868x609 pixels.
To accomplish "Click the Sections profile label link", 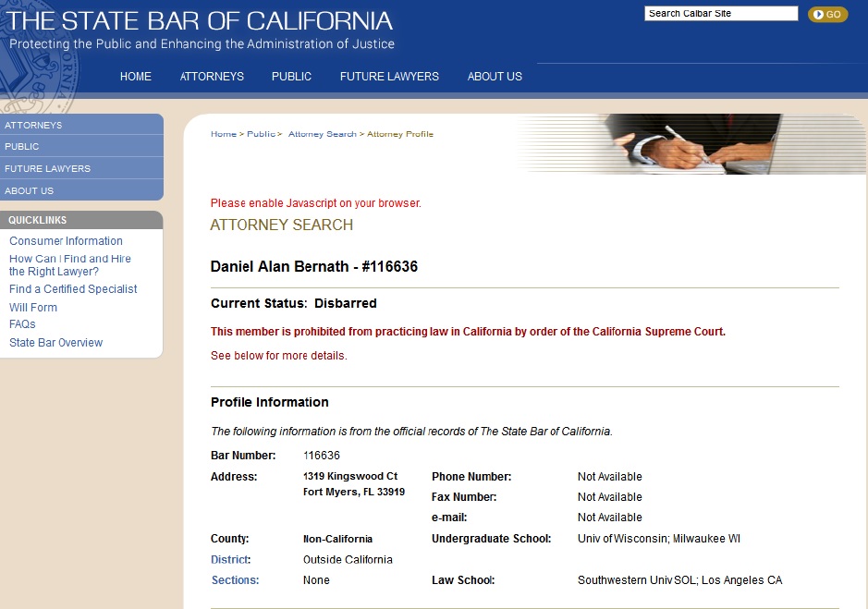I will (234, 580).
